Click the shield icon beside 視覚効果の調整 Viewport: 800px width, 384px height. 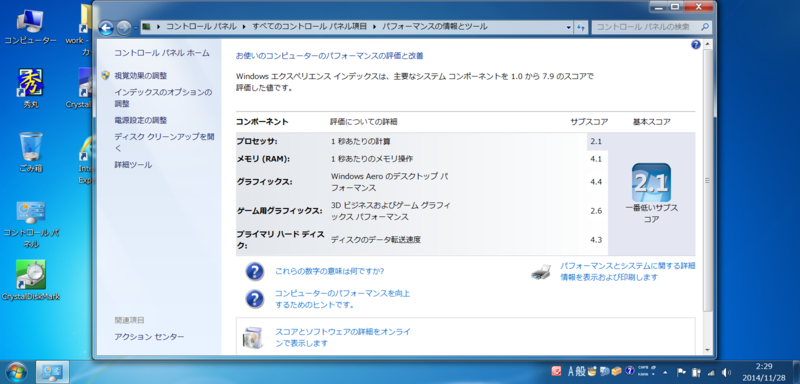(106, 75)
